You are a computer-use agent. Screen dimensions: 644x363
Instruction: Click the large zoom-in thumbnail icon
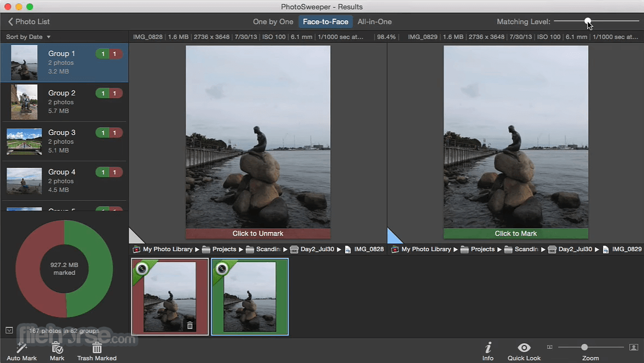pos(634,348)
